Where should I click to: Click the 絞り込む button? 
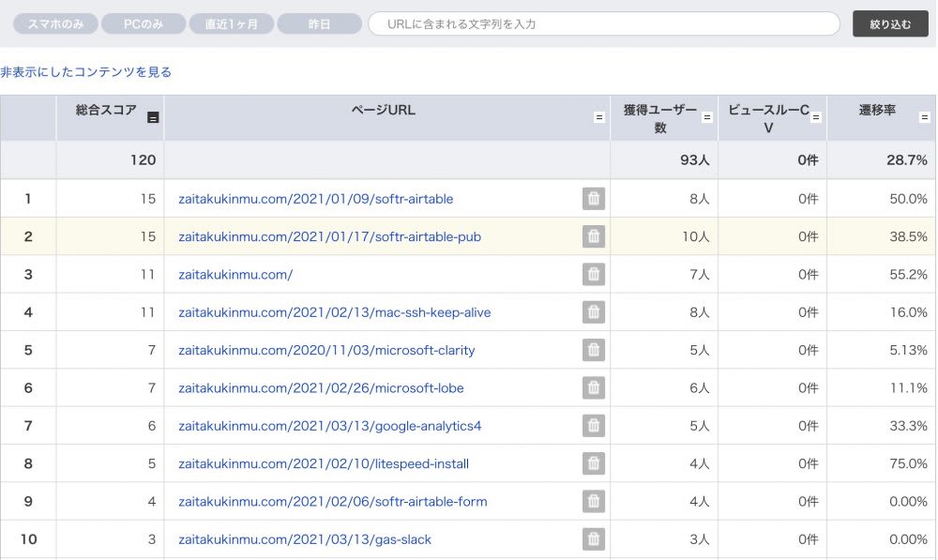[890, 24]
